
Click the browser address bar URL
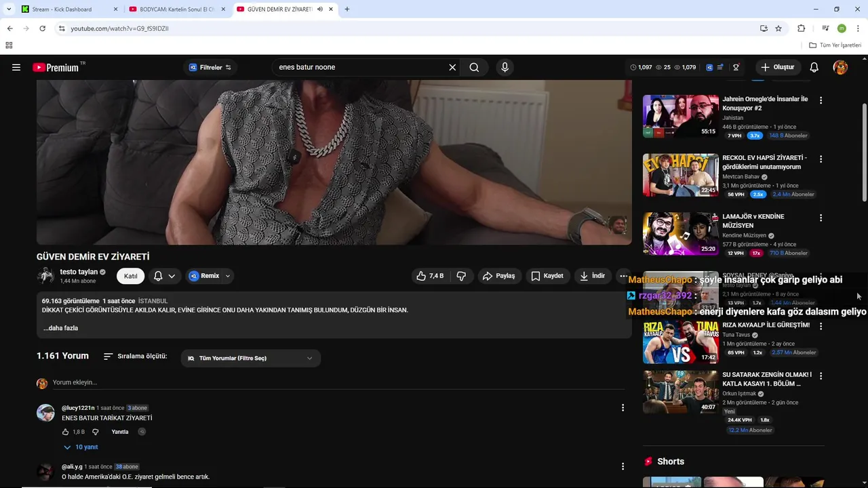pos(120,28)
